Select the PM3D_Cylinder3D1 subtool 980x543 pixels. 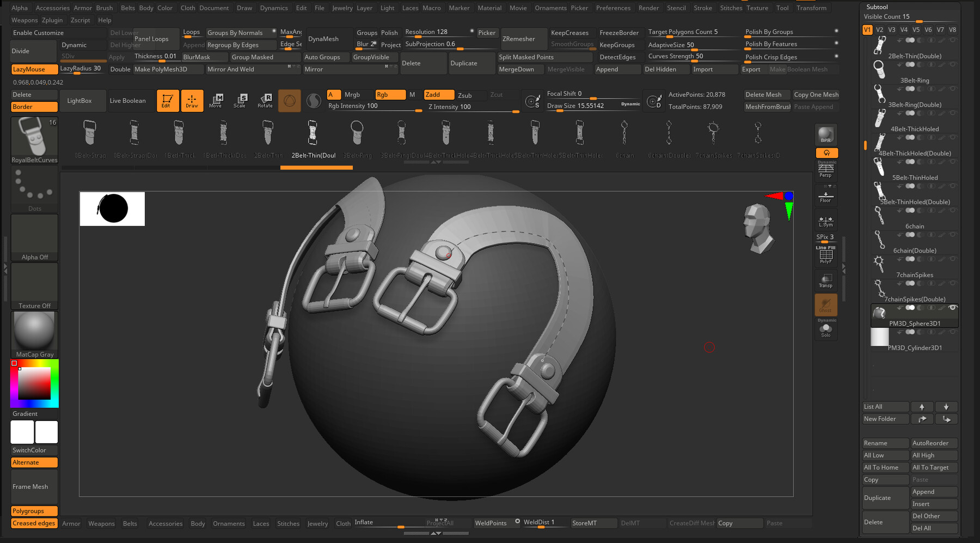[x=915, y=340]
